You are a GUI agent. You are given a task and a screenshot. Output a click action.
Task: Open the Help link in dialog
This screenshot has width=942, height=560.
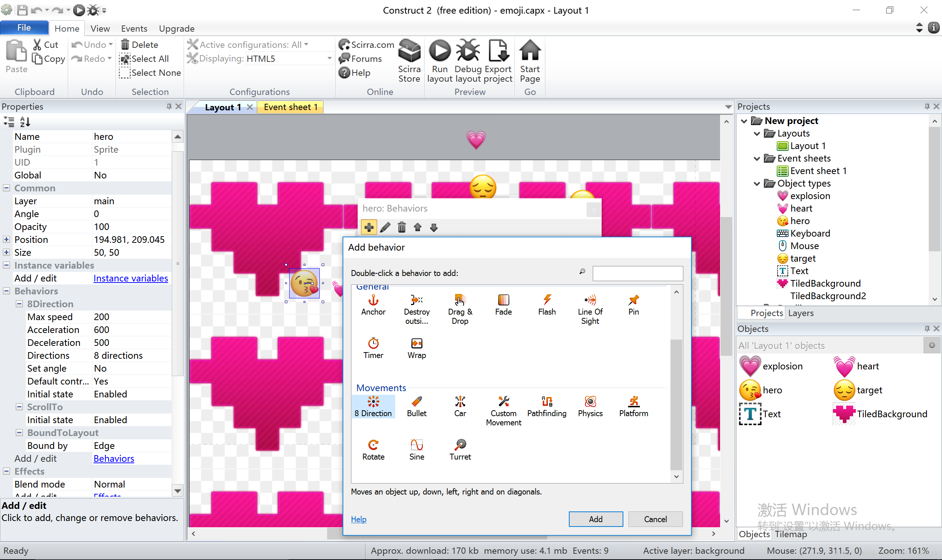pos(358,519)
